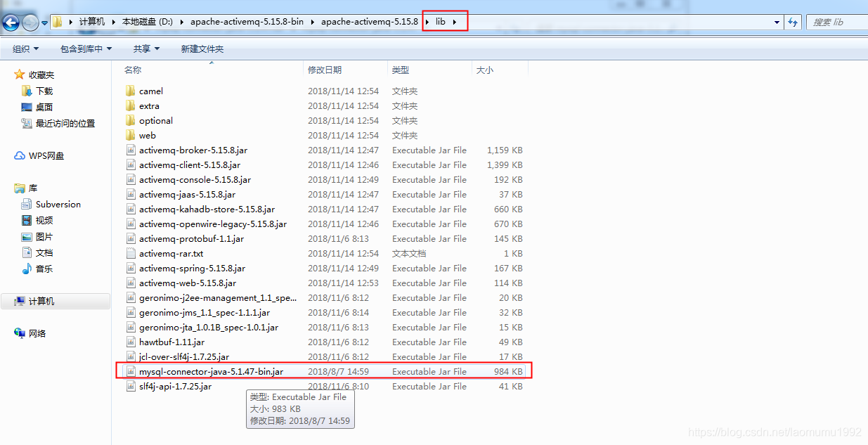Sort by the 名称 column header
Viewport: 868px width, 445px height.
(x=211, y=70)
